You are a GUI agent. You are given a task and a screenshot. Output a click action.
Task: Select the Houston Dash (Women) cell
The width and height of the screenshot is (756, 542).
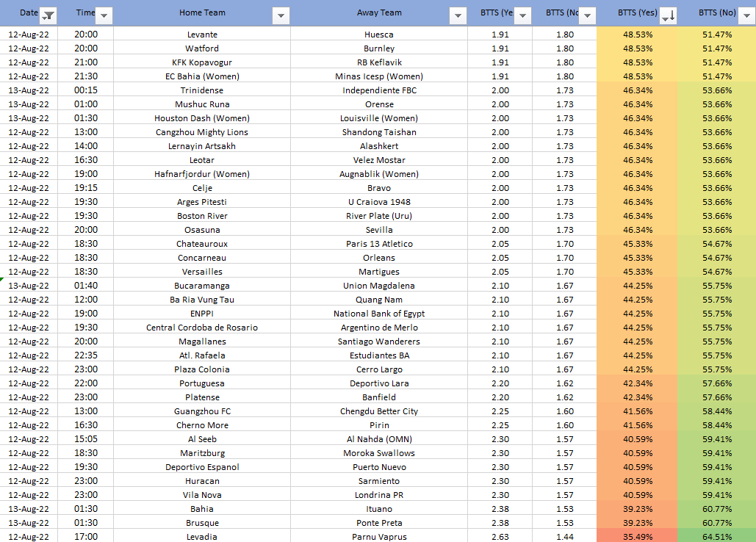point(202,118)
